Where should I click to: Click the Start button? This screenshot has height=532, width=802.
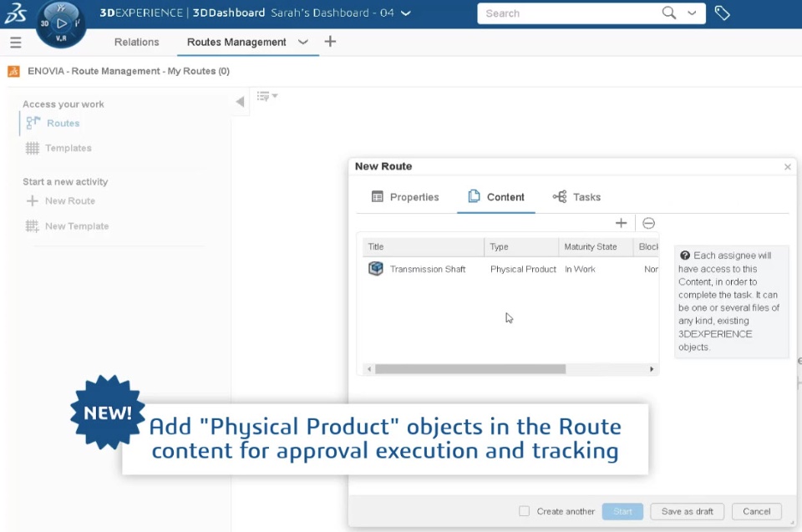point(622,511)
